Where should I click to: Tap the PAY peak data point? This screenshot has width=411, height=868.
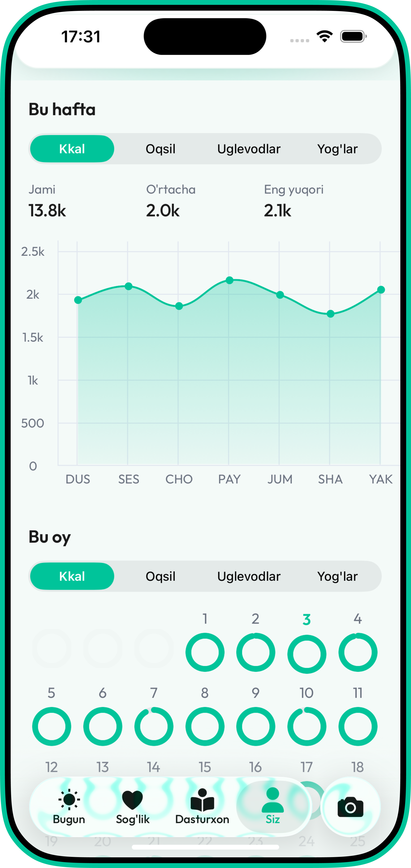[229, 280]
